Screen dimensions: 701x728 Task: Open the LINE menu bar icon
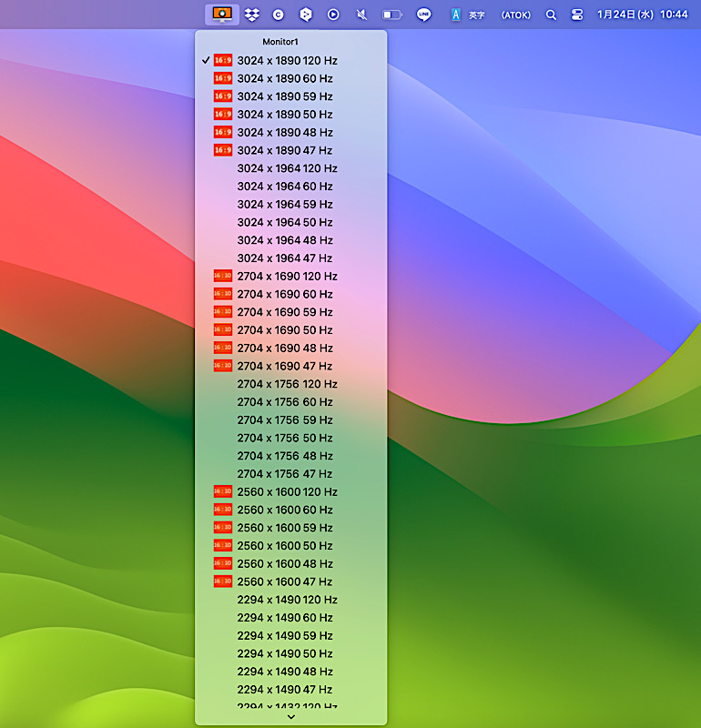[x=423, y=15]
